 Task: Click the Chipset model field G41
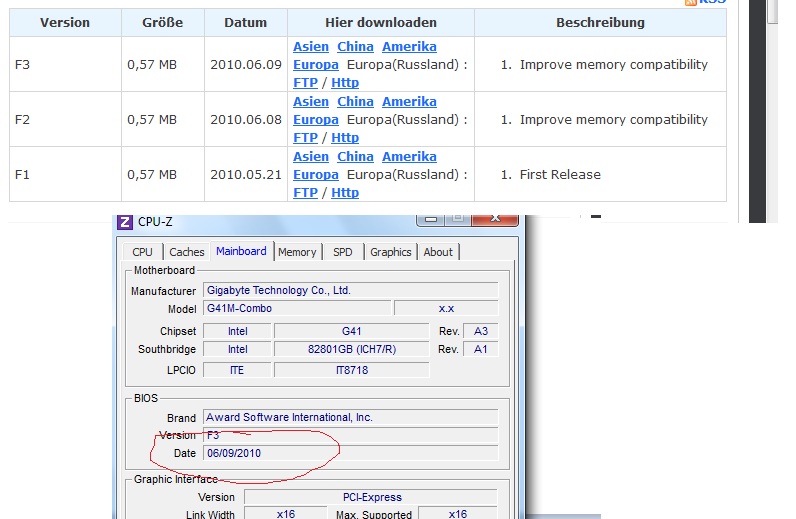(351, 331)
